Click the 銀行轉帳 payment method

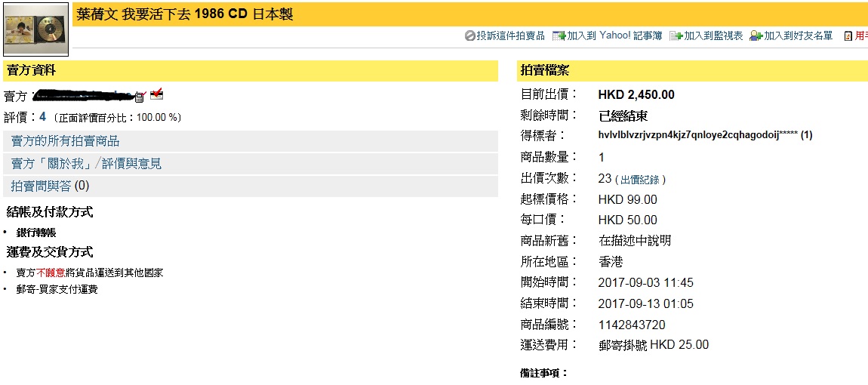pos(36,233)
